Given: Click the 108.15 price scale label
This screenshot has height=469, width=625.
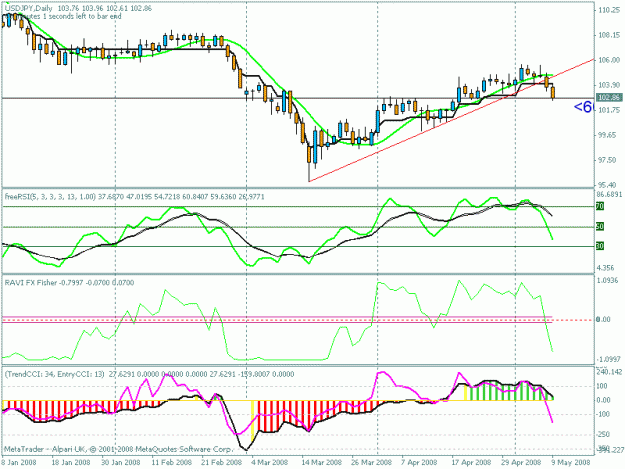Looking at the screenshot, I should (x=609, y=35).
